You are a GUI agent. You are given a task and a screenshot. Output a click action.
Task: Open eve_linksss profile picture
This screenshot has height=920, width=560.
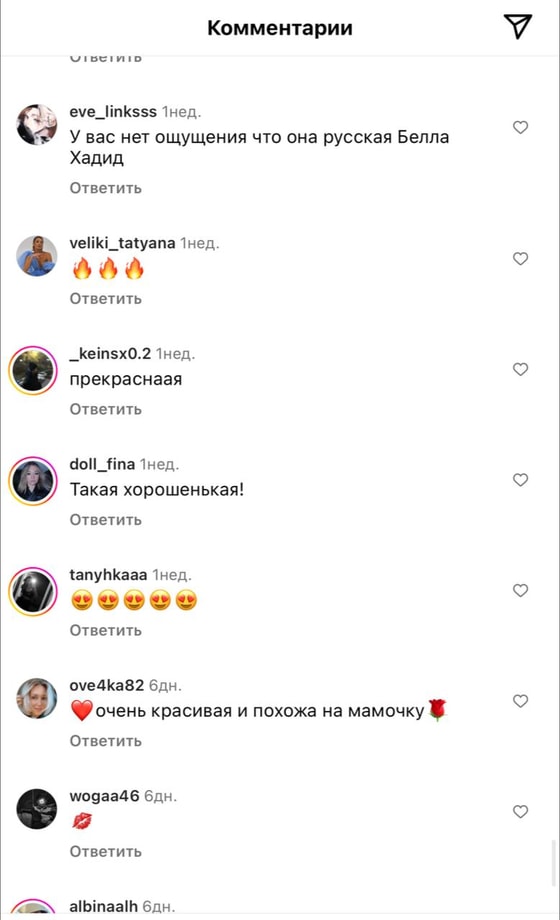click(x=36, y=125)
